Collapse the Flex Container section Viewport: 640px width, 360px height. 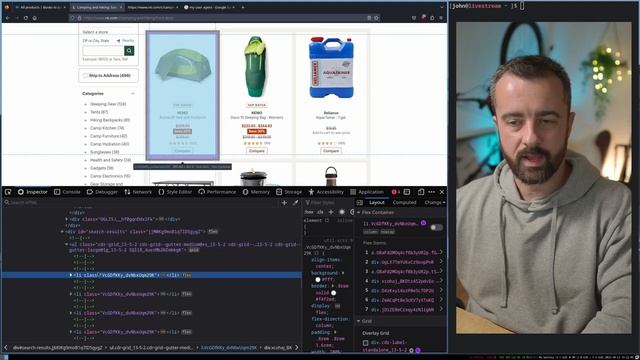pyautogui.click(x=358, y=212)
